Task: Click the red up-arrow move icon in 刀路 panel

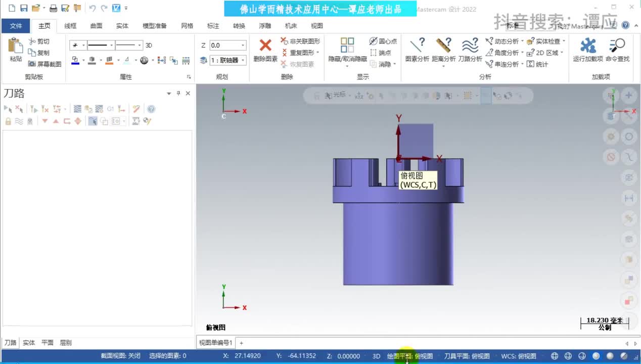Action: pyautogui.click(x=56, y=121)
